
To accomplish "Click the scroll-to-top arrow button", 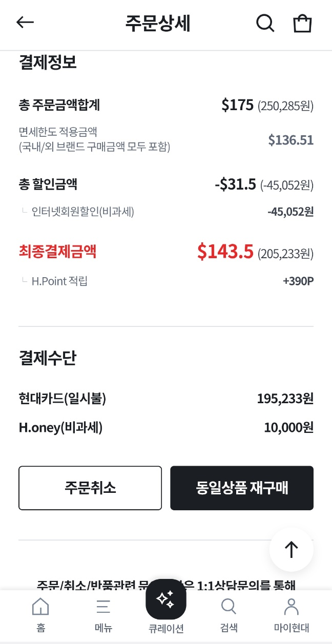I will 291,549.
